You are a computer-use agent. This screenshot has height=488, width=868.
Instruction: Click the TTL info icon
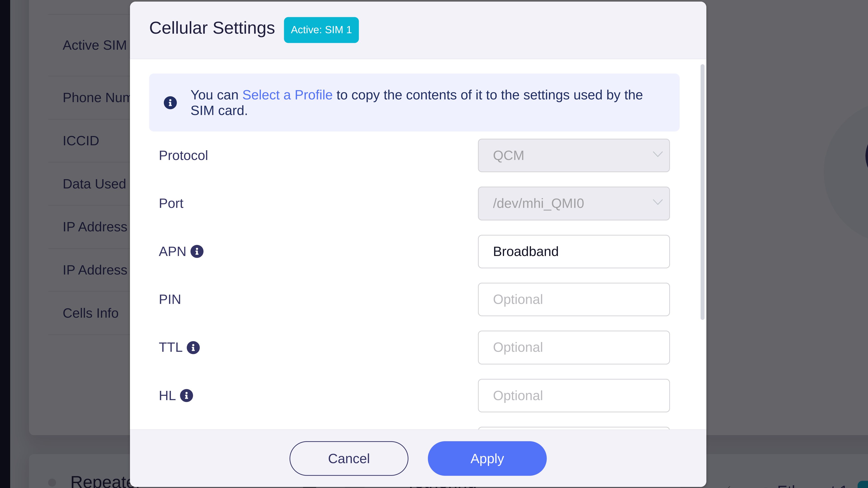click(193, 347)
